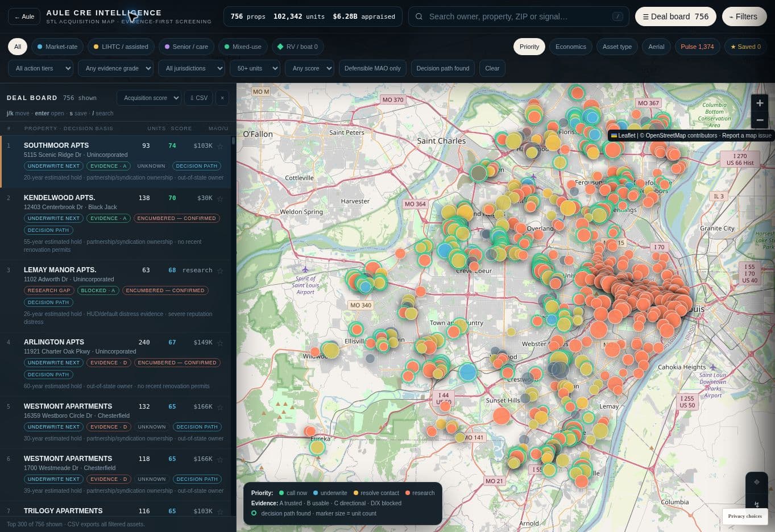Click the large blue marker near Crestwood
The height and width of the screenshot is (532, 775).
pos(467,372)
